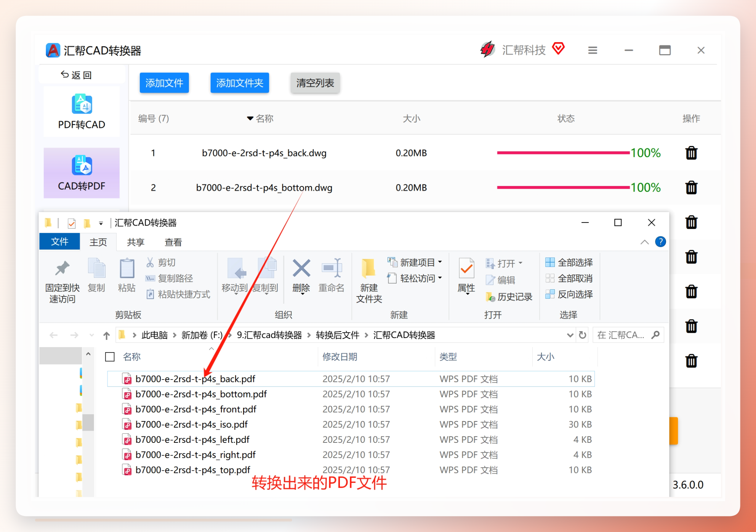
Task: Click 全部取消 in the ribbon
Action: pyautogui.click(x=569, y=278)
